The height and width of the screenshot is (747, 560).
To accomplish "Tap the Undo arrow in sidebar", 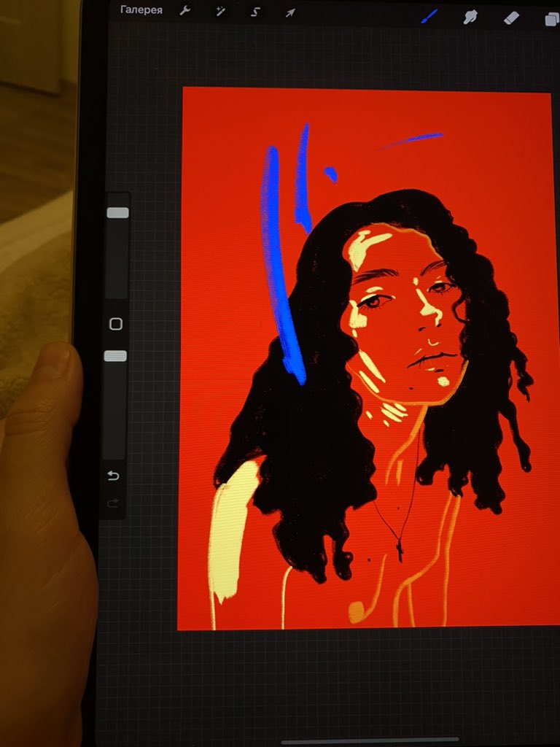I will [113, 476].
